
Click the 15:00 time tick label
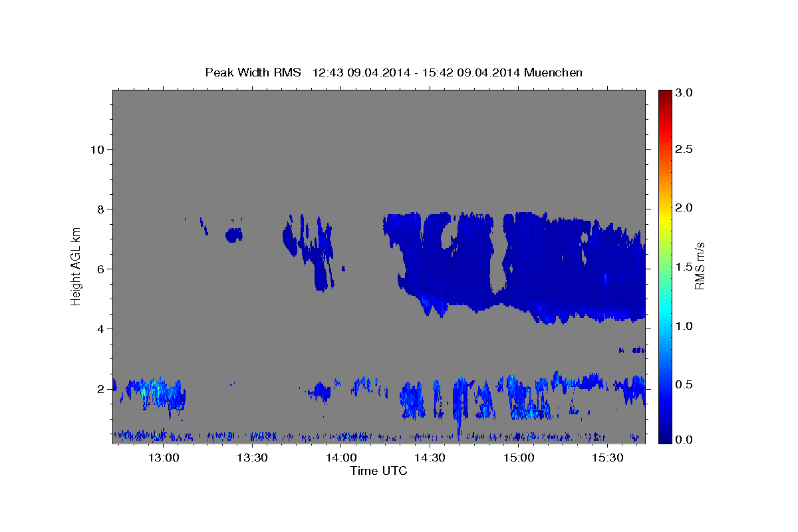click(x=518, y=458)
